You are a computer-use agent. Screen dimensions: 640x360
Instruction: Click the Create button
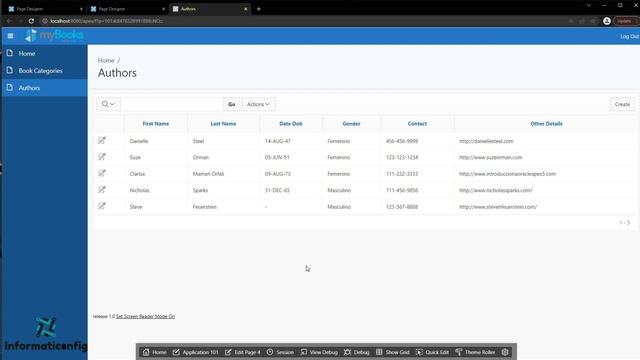click(x=622, y=104)
